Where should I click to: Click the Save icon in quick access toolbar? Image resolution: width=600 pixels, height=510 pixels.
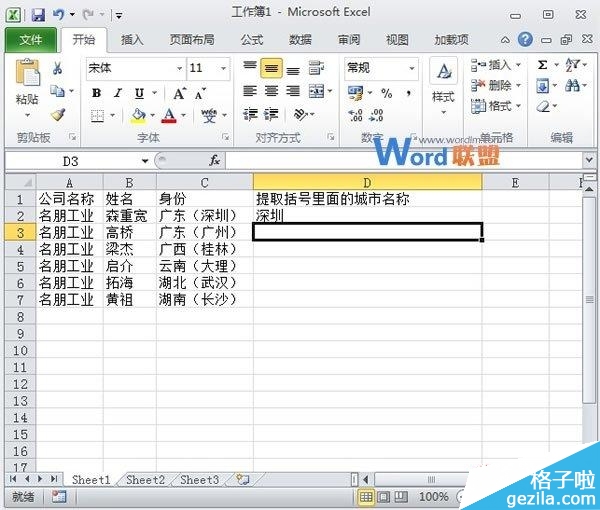38,15
